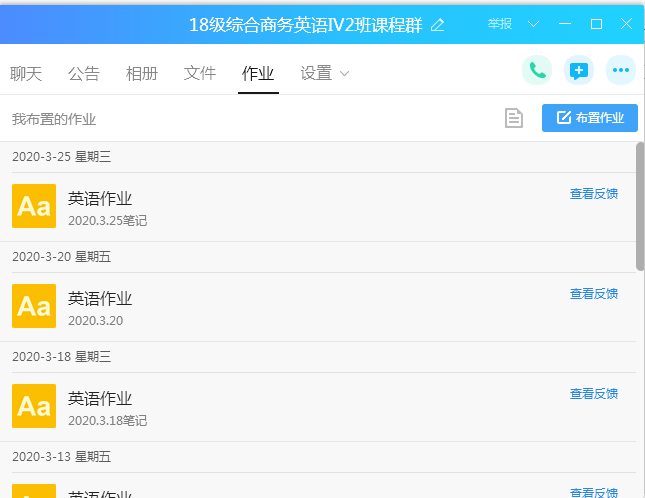Open the three-dots more options icon
This screenshot has height=498, width=645.
pos(621,70)
